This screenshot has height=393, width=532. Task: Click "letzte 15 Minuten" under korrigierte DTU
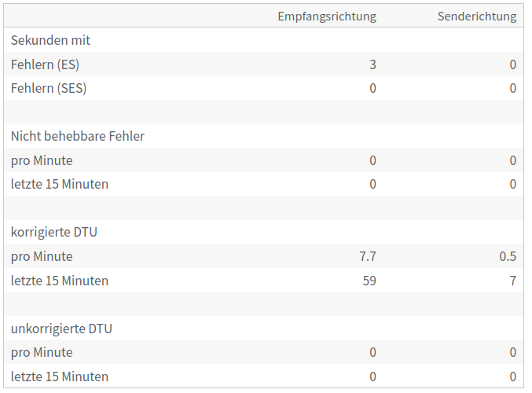point(60,281)
